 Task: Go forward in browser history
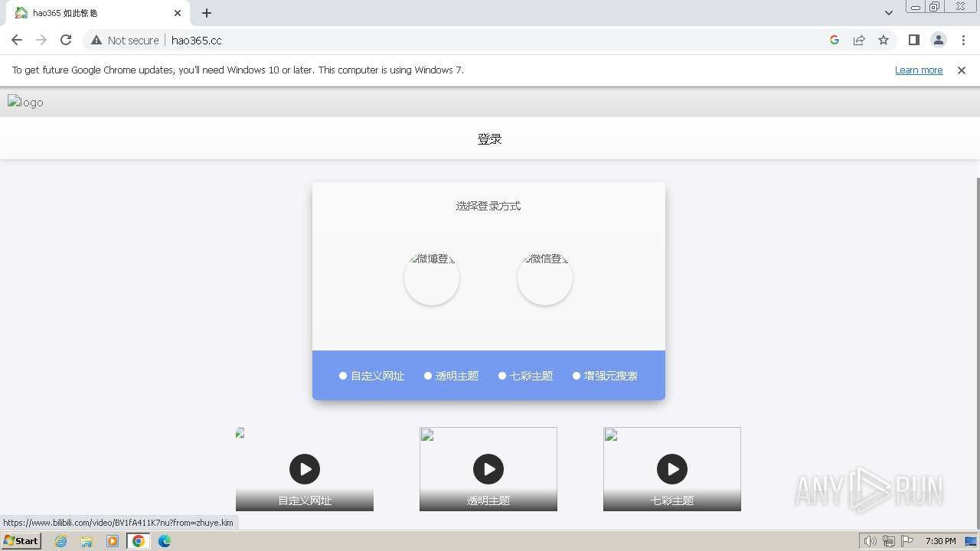[41, 40]
